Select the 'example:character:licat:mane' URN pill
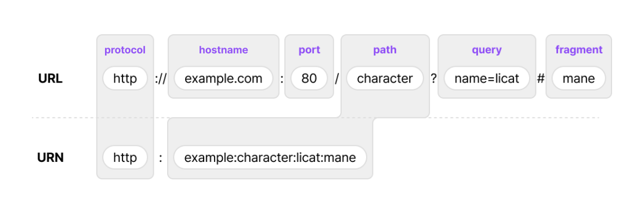Screen dimensions: 644x213 tap(270, 157)
